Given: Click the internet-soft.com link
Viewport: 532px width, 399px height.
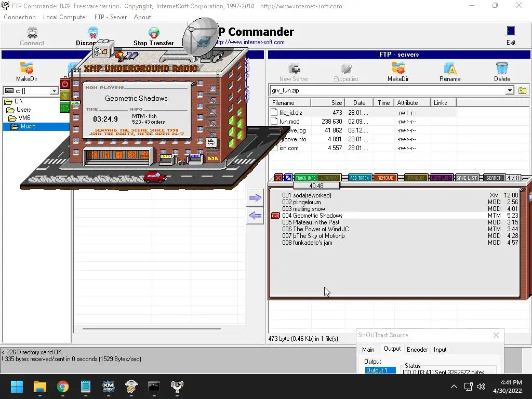Looking at the screenshot, I should click(250, 43).
